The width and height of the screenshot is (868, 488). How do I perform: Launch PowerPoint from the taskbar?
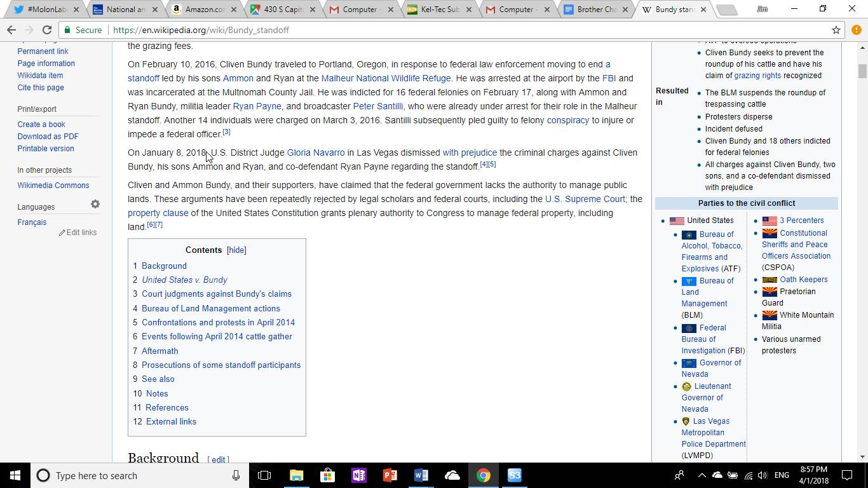tap(390, 475)
